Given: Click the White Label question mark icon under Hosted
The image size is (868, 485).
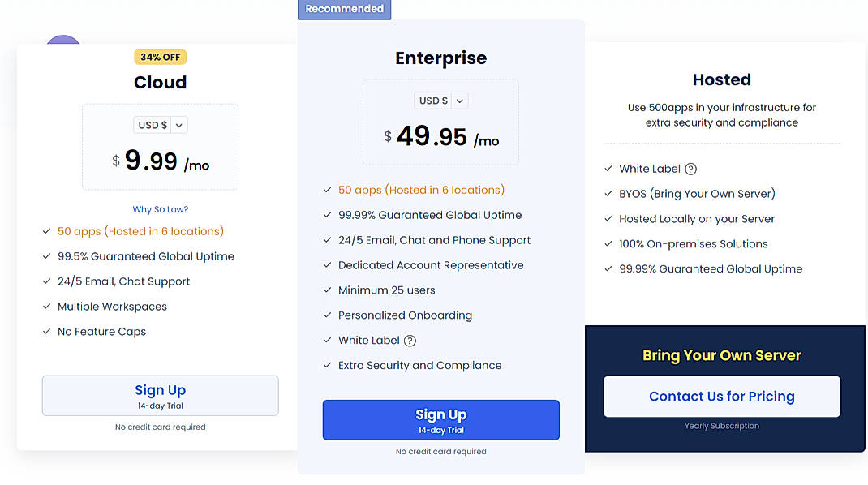Looking at the screenshot, I should coord(690,169).
